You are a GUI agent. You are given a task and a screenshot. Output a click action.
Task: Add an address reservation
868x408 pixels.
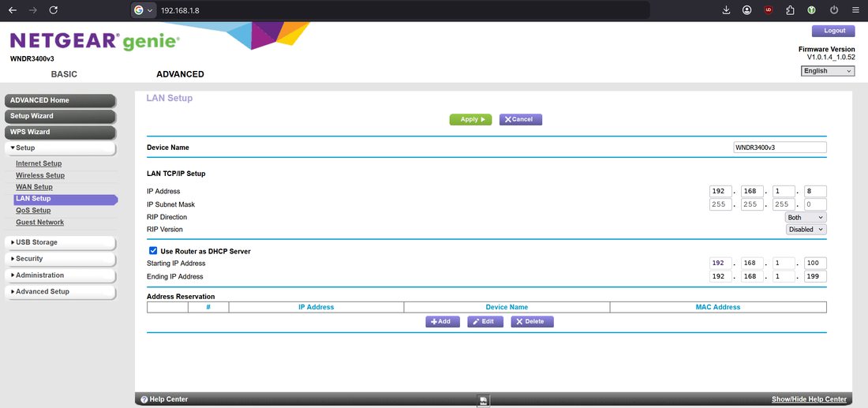tap(443, 322)
